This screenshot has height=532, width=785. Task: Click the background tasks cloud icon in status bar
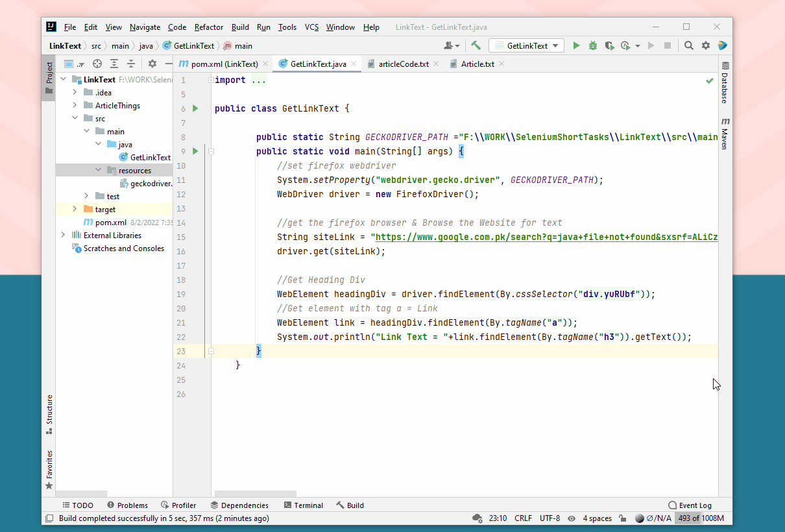477,518
